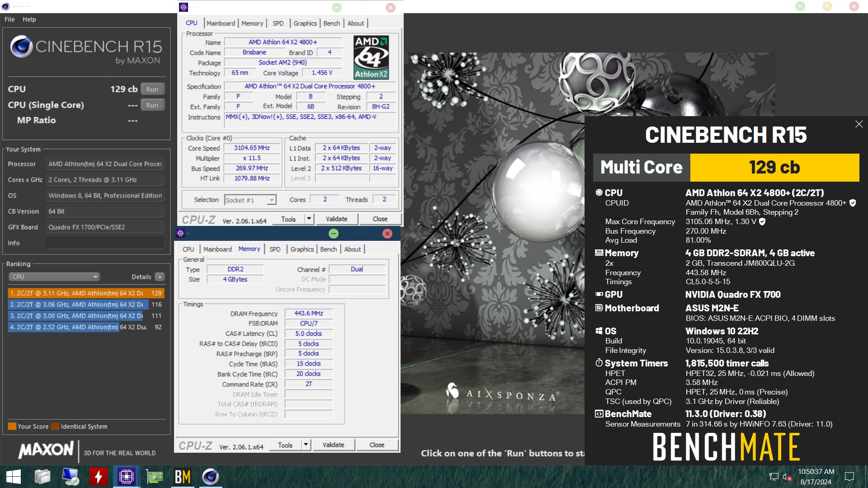Image resolution: width=868 pixels, height=488 pixels.
Task: Open the Ranking CPU dropdown
Action: coord(54,277)
